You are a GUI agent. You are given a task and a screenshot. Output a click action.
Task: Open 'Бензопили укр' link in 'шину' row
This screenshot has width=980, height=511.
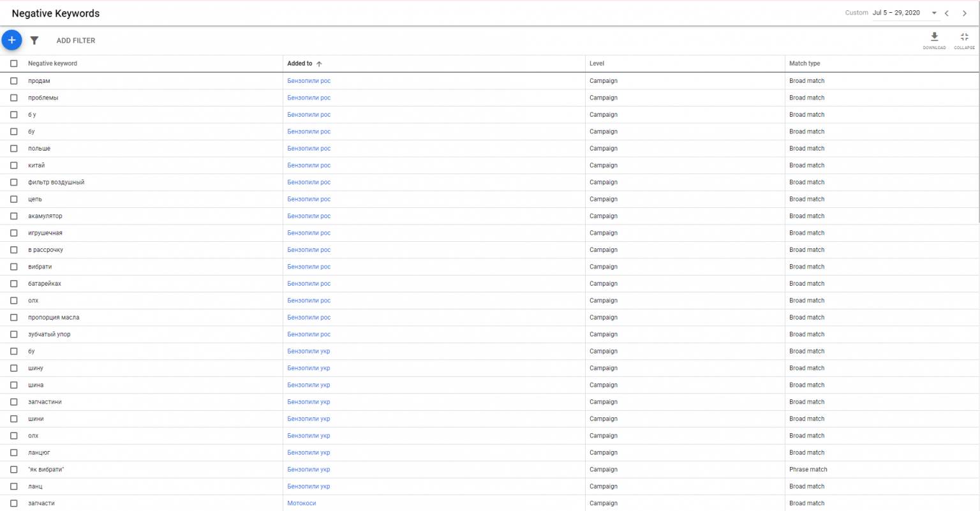309,368
